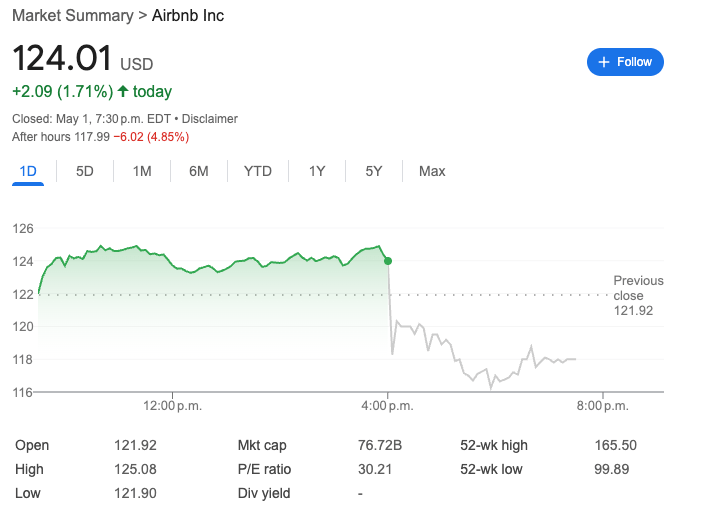This screenshot has width=701, height=517.
Task: Click the Mkt cap label
Action: click(x=262, y=445)
